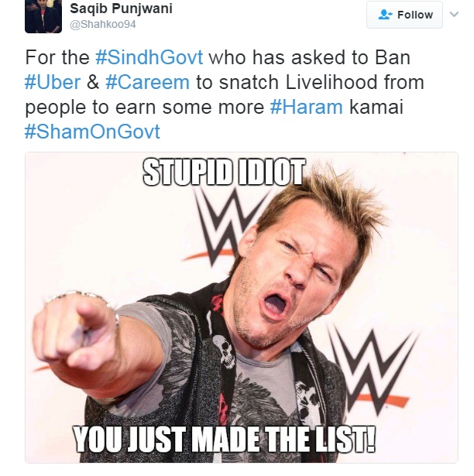The height and width of the screenshot is (476, 474).
Task: Open the #ShamOnGovt hashtag
Action: pos(92,132)
